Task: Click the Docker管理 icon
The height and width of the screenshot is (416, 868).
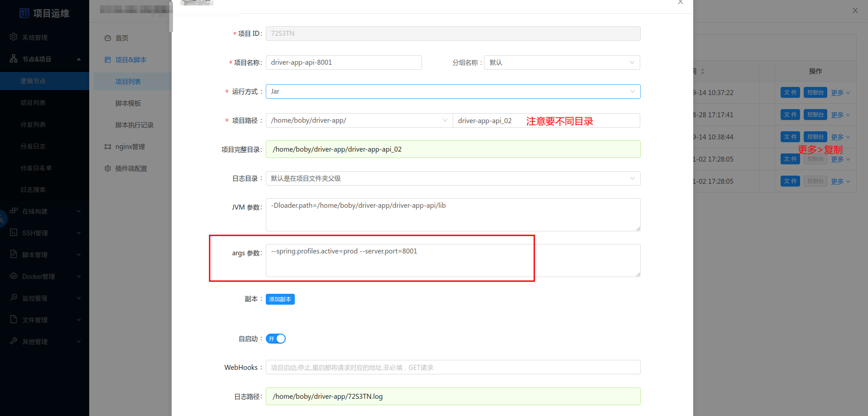Action: coord(14,276)
